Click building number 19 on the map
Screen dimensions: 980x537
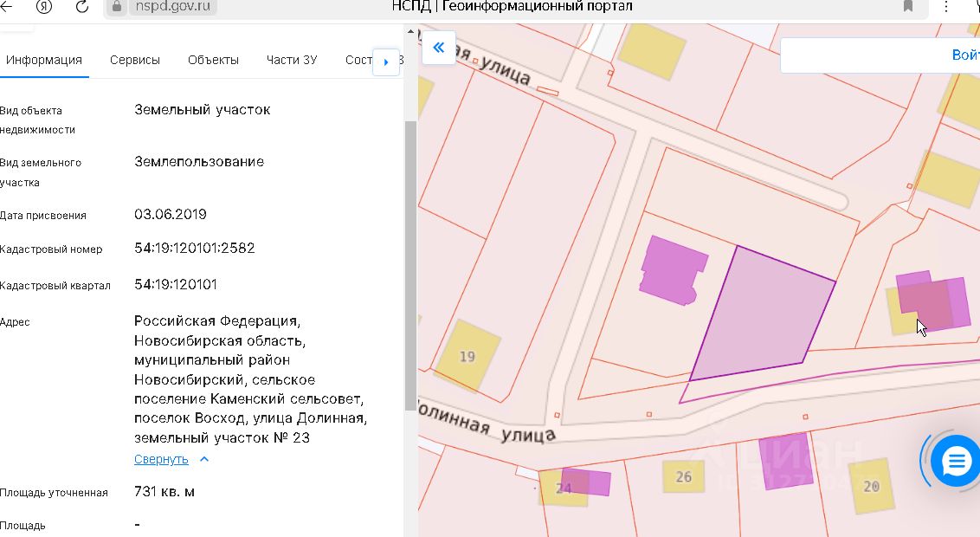pyautogui.click(x=467, y=356)
